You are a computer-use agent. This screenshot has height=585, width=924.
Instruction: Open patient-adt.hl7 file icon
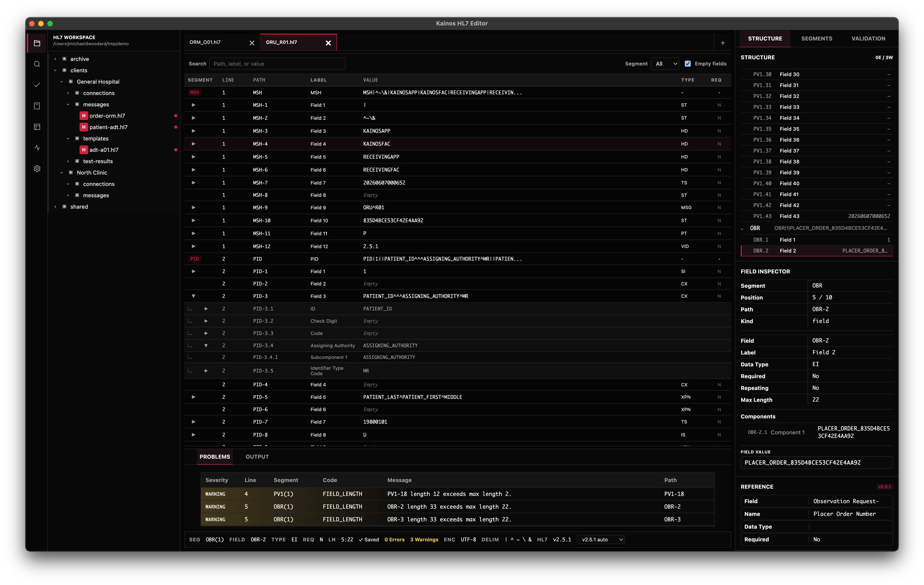tap(84, 127)
